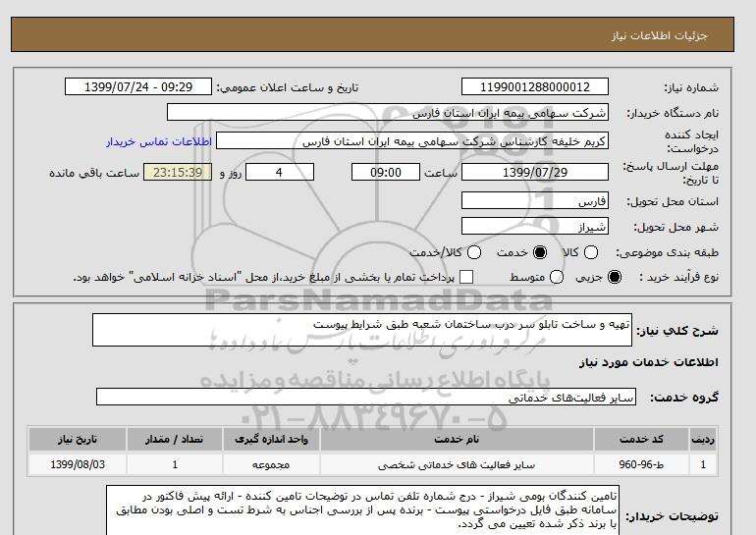
Task: Click the تعداد / مقدار column header
Action: 175,439
